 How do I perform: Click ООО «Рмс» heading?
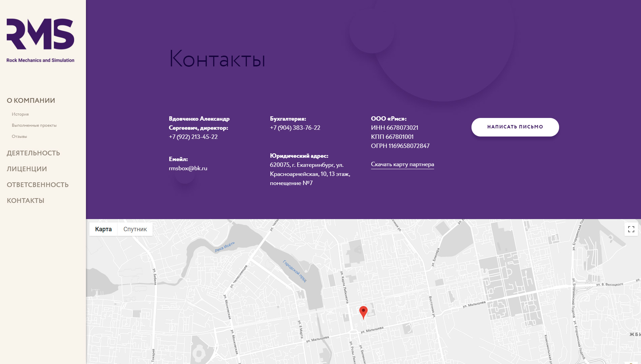(389, 119)
